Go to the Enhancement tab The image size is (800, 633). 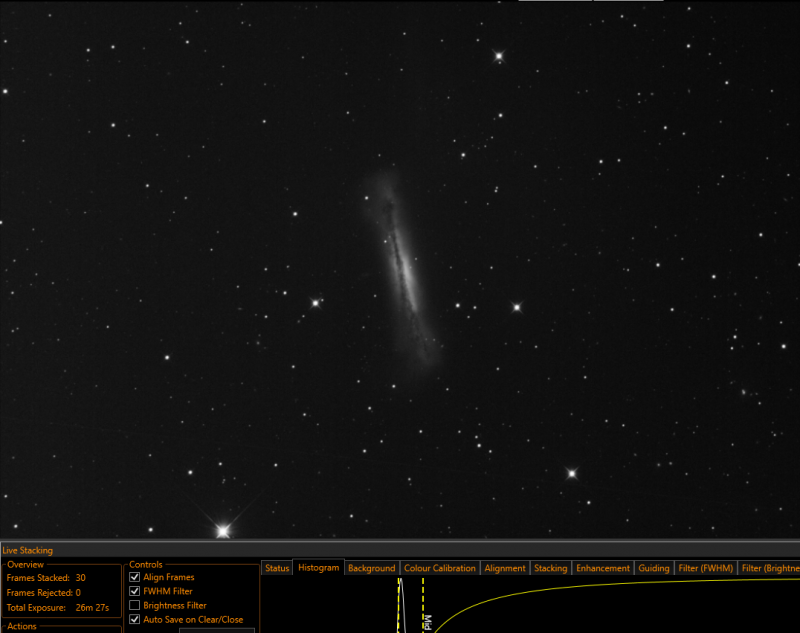603,568
